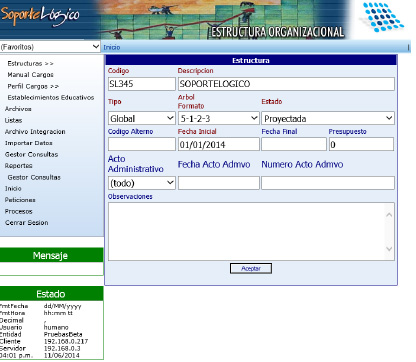Screen dimensions: 416x362
Task: Go to Inicio in the sidebar
Action: coord(13,189)
